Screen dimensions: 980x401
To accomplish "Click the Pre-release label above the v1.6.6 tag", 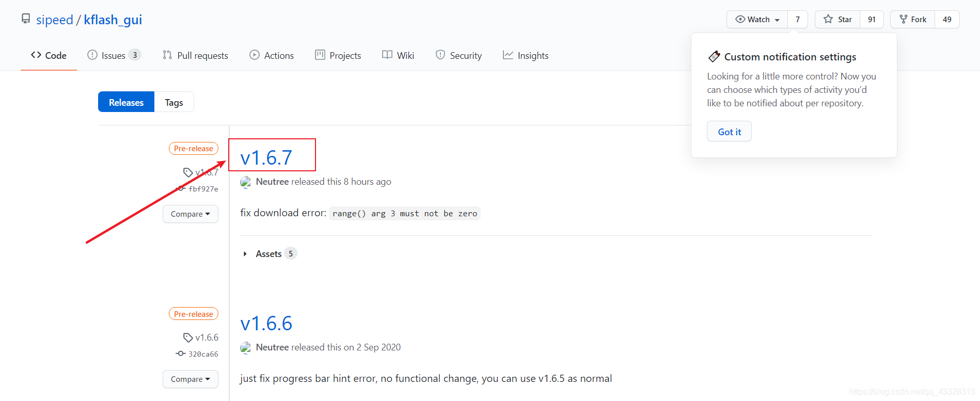I will click(x=194, y=314).
